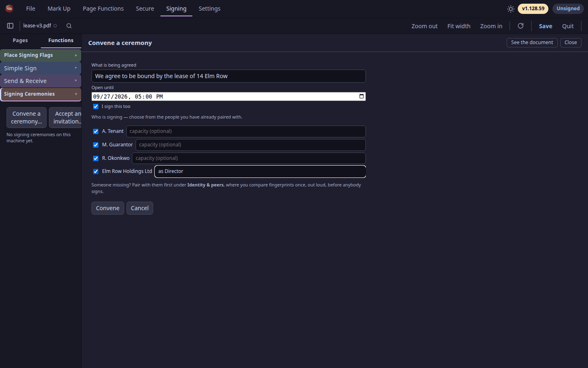Uncheck the R. Okonkwo signer checkbox
The width and height of the screenshot is (588, 368).
(x=96, y=159)
